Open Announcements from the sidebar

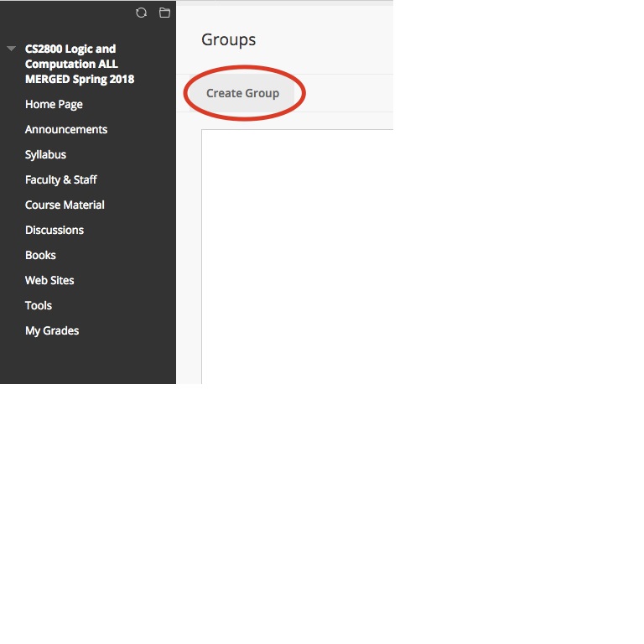66,129
